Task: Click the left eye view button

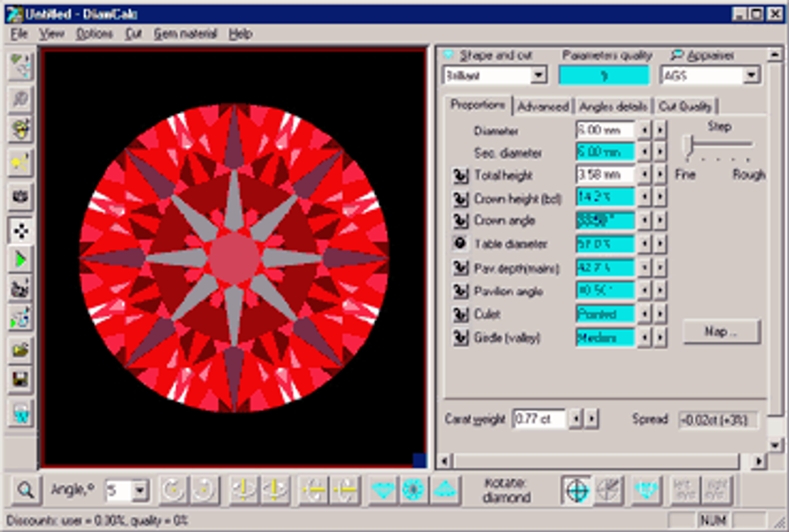Action: click(x=686, y=490)
